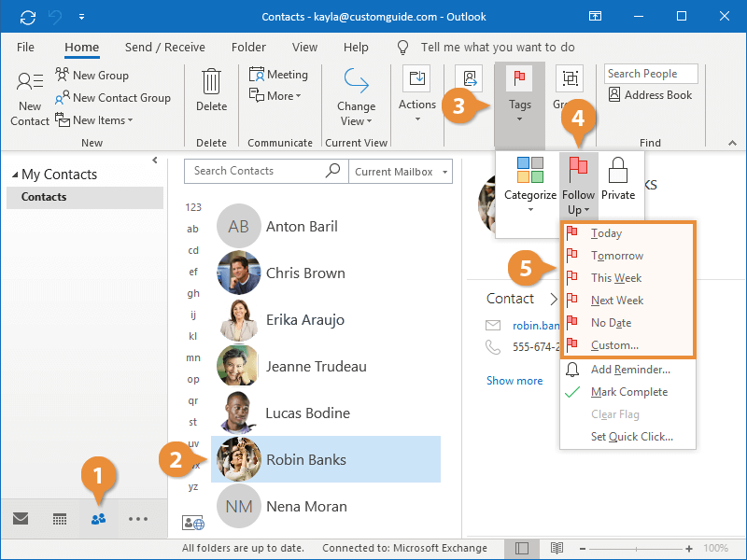Select the Chris Brown contact photo
Viewport: 747px width, 560px height.
[239, 273]
